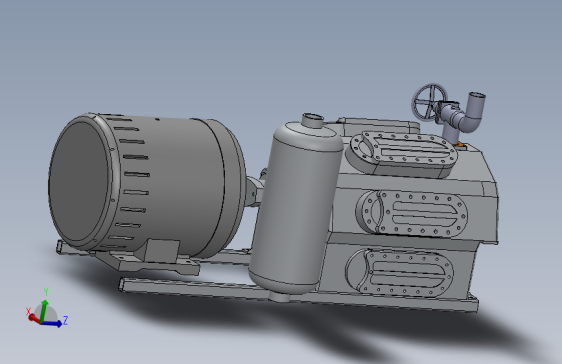Click the red X axis of the triad
This screenshot has height=364, width=562.
[x=34, y=318]
